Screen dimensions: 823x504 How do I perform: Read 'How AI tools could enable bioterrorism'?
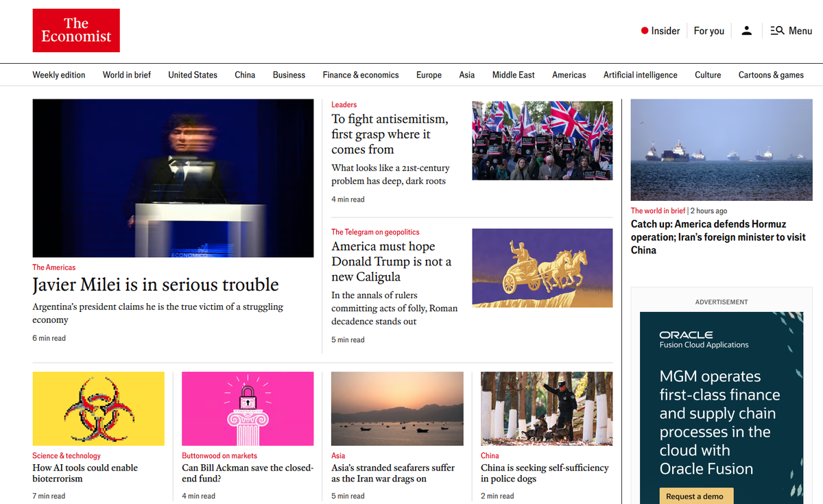[x=85, y=473]
